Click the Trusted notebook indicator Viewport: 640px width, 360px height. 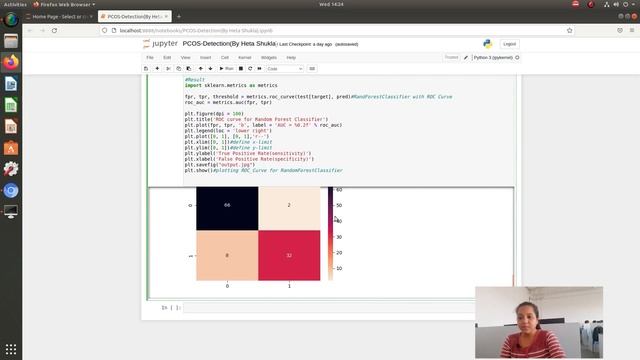pos(451,58)
